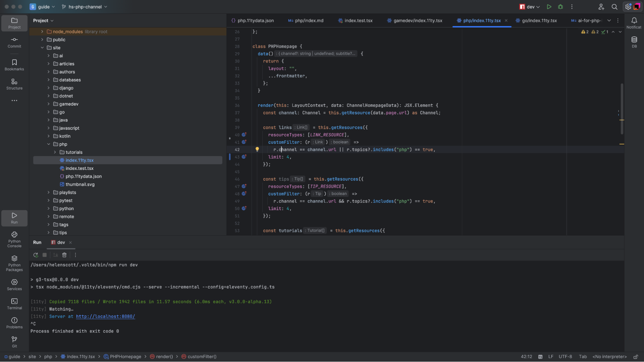Stop the dev process in Run panel
Viewport: 644px width, 362px height.
44,255
